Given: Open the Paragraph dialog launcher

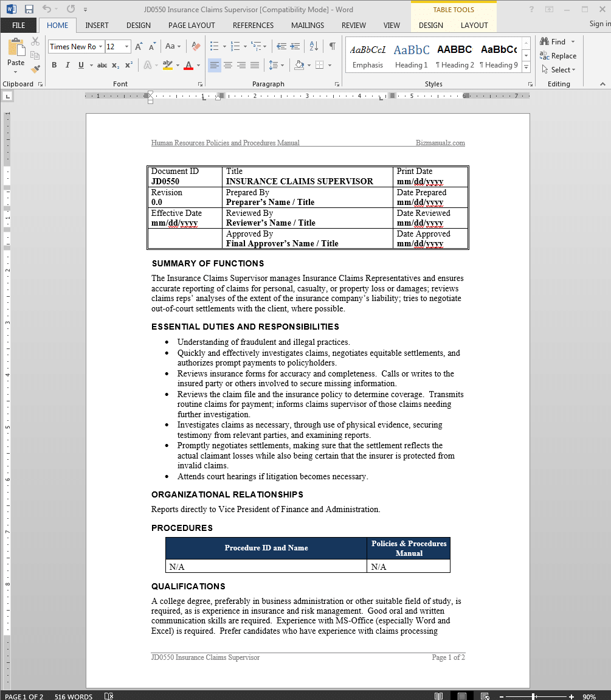Looking at the screenshot, I should point(337,84).
